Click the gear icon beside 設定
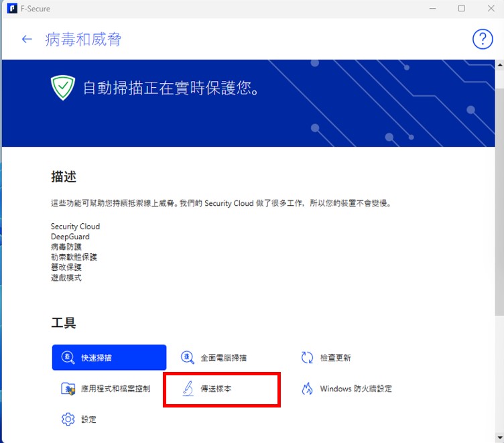Viewport: 504px width, 443px height. 68,420
